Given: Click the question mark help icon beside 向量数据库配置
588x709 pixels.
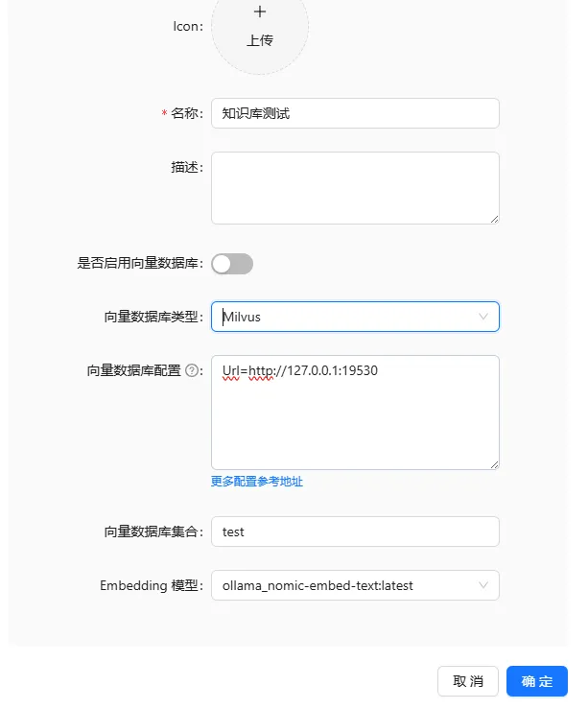Looking at the screenshot, I should [x=192, y=371].
